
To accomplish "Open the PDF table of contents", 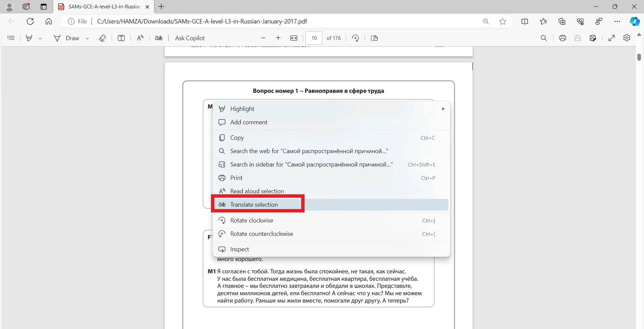I will (x=11, y=38).
